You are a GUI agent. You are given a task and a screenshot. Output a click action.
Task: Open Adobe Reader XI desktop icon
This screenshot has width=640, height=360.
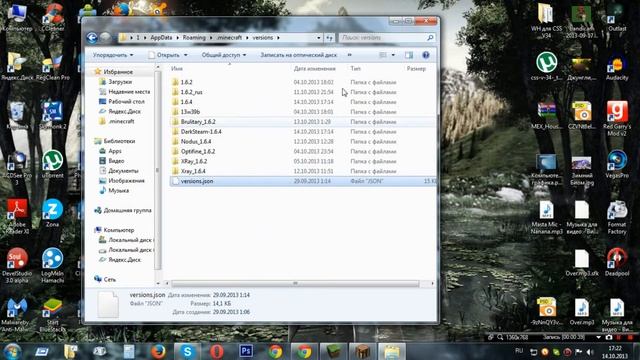click(x=17, y=216)
